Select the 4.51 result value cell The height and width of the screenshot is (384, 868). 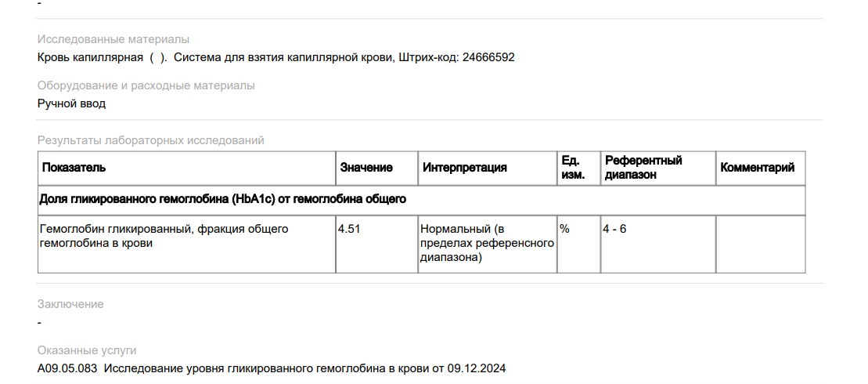click(x=376, y=245)
